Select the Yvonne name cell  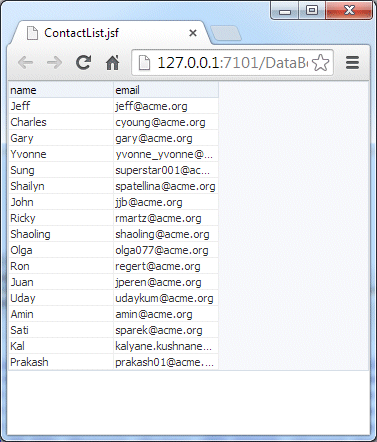(x=61, y=154)
